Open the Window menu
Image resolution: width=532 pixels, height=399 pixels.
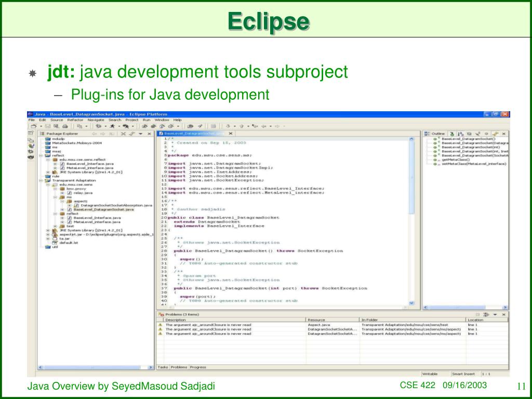(162, 120)
